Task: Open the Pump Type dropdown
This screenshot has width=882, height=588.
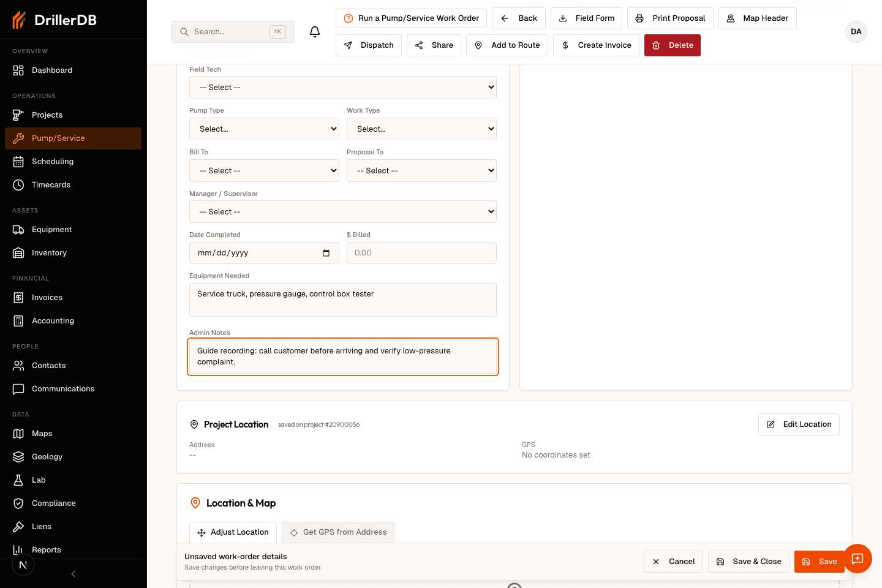Action: (x=264, y=129)
